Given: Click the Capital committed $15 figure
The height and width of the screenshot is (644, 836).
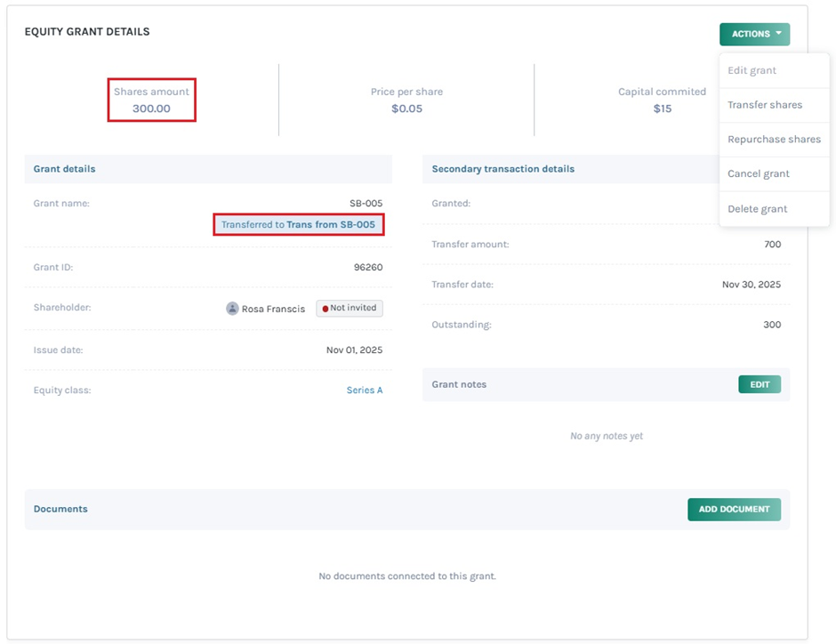Looking at the screenshot, I should (x=663, y=109).
